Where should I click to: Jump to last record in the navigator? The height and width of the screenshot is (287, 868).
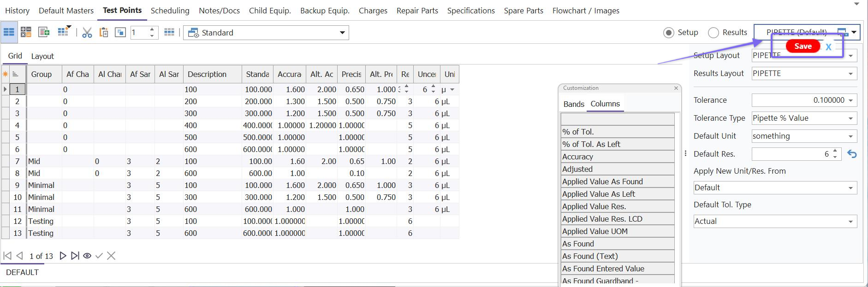click(75, 256)
